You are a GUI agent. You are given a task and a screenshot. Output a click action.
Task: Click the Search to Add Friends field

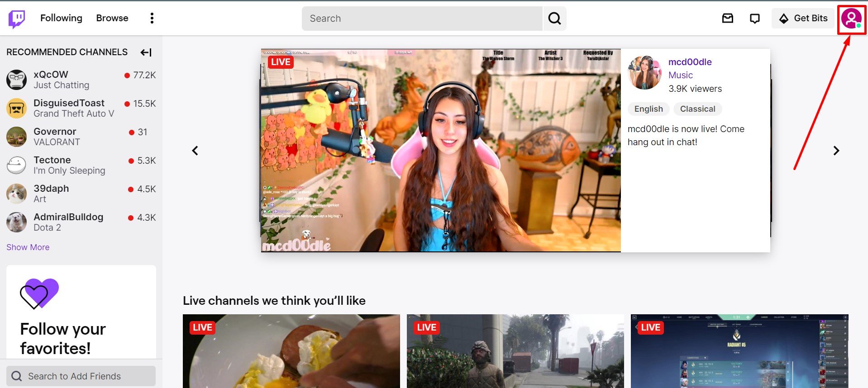(x=81, y=376)
